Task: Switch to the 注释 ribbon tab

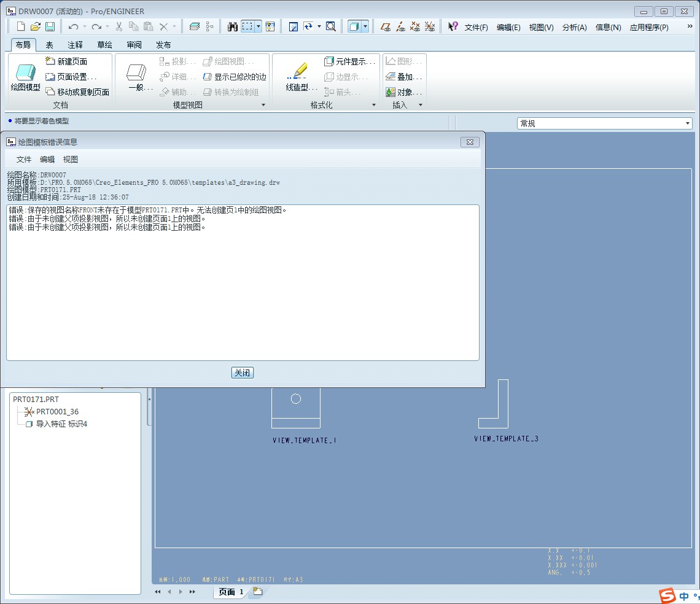Action: tap(75, 45)
